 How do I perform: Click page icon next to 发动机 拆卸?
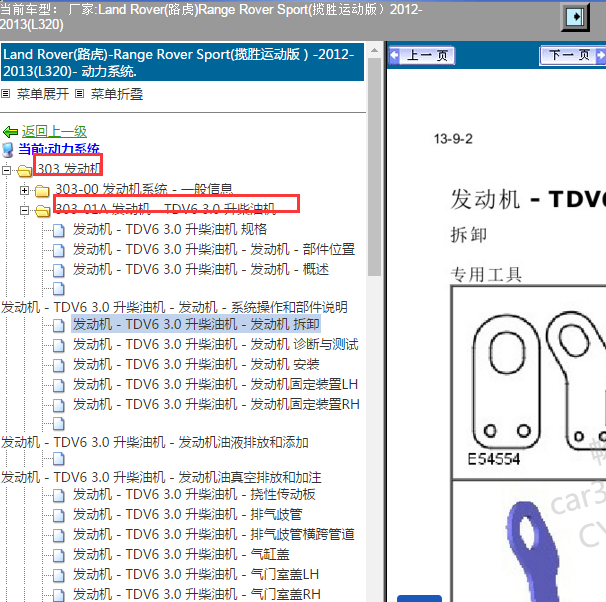[58, 325]
